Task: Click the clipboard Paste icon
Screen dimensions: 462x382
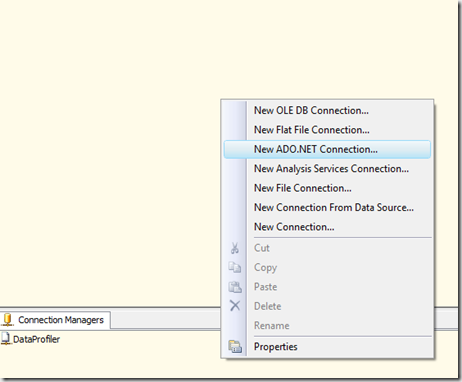Action: pos(235,287)
